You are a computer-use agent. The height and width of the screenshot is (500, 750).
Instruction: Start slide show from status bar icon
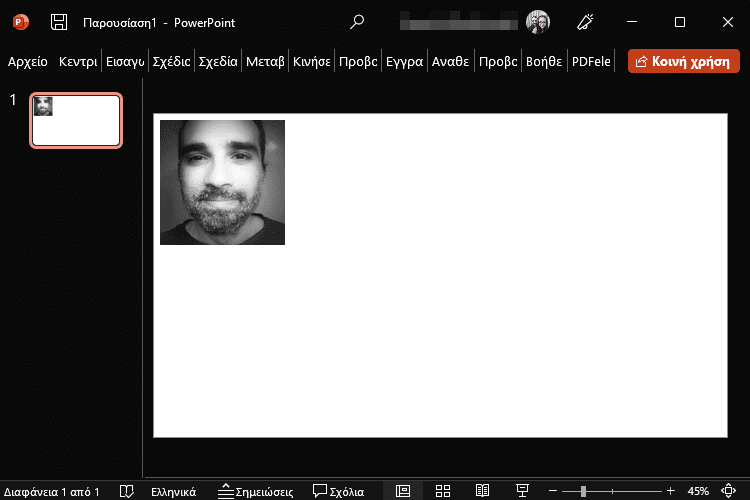tap(522, 491)
